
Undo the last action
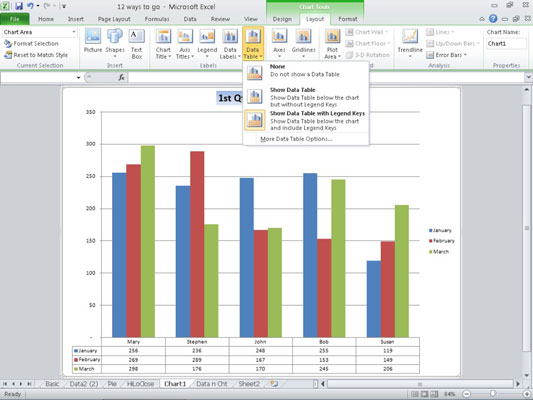(30, 6)
